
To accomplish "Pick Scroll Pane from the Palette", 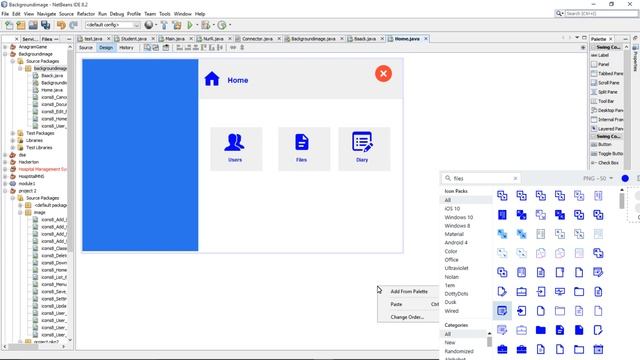I will 607,83.
